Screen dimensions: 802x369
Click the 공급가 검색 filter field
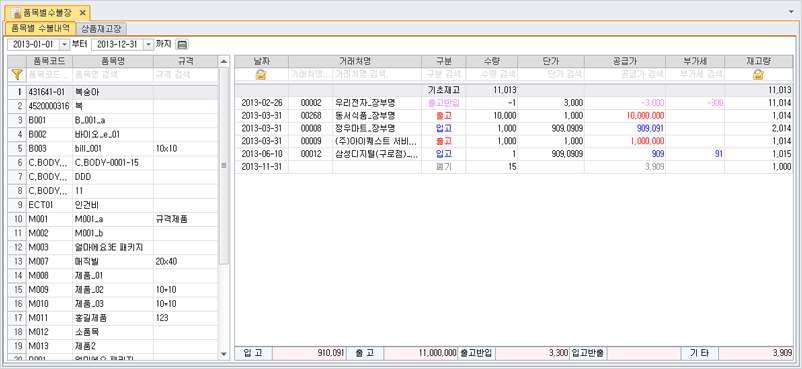tap(625, 75)
